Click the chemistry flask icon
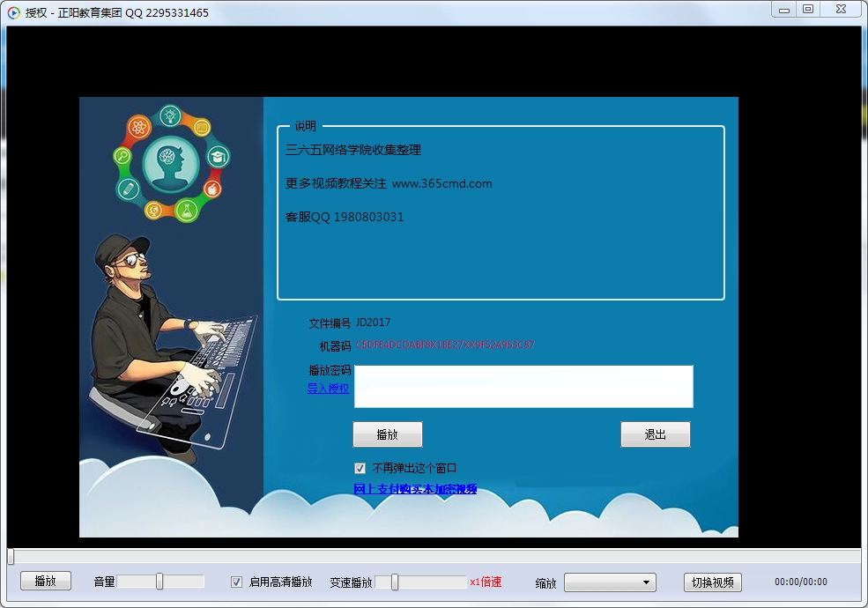Image resolution: width=868 pixels, height=608 pixels. pos(187,209)
